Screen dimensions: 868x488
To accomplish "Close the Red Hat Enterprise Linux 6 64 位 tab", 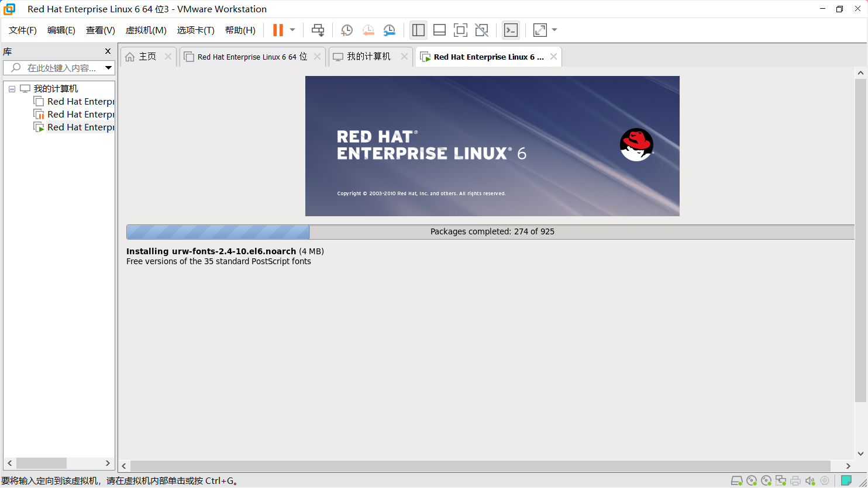I will (x=317, y=57).
